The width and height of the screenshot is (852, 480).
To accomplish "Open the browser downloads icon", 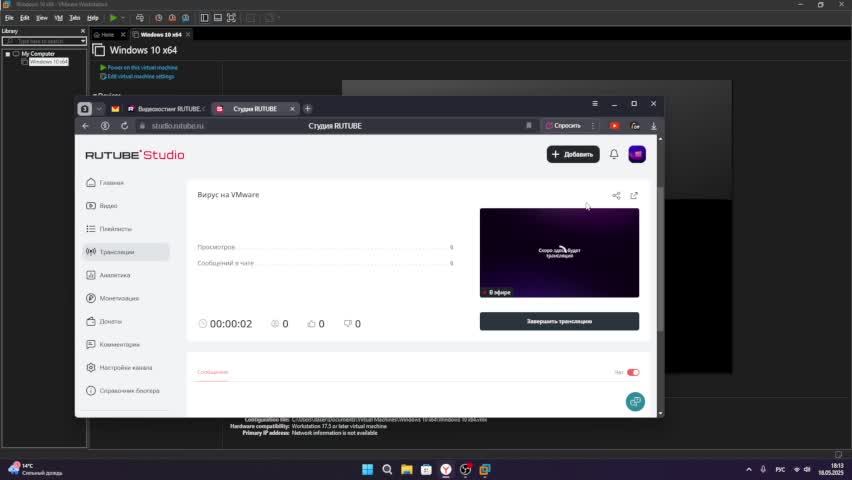I will [x=654, y=126].
